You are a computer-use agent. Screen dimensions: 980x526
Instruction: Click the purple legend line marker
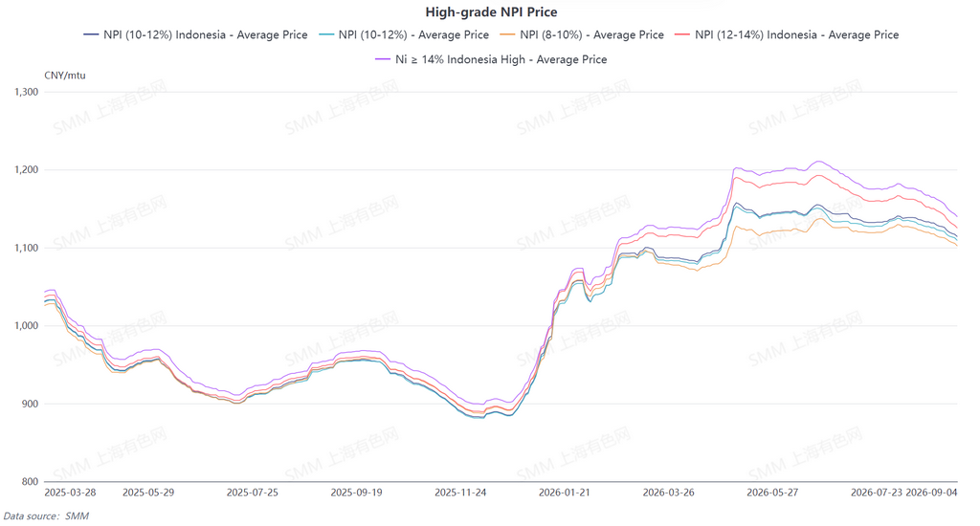(x=383, y=59)
